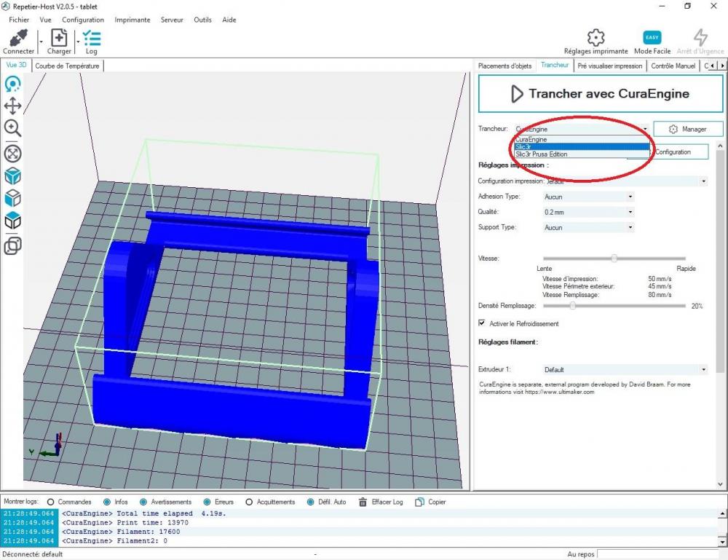Image resolution: width=728 pixels, height=560 pixels.
Task: Open the Adhesion Type dropdown
Action: (588, 197)
